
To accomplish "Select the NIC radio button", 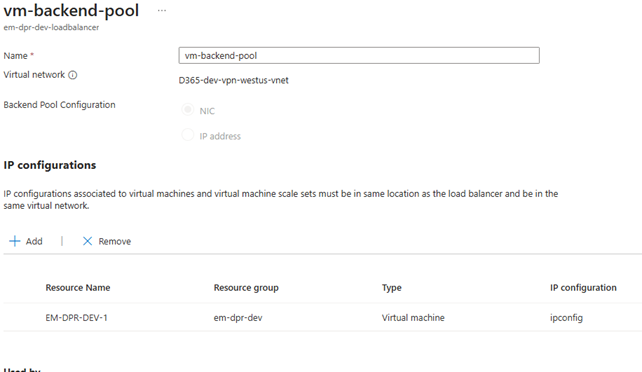I will coord(188,110).
